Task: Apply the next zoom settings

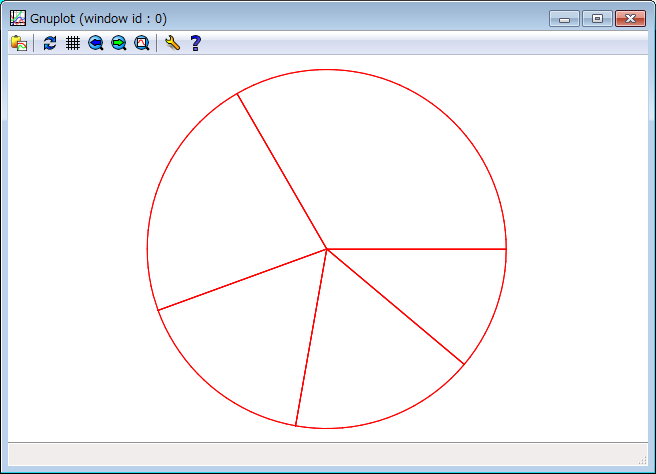Action: 119,43
